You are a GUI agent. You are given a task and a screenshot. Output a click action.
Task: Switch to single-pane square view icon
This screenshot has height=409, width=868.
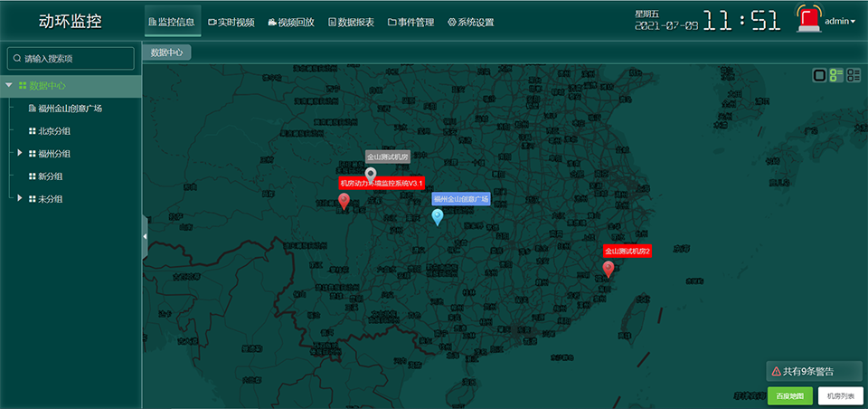(819, 75)
